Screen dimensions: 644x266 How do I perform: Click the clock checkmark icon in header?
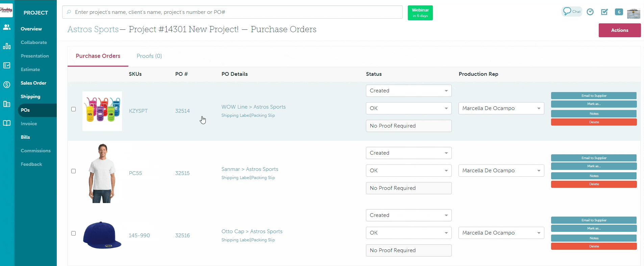[590, 12]
